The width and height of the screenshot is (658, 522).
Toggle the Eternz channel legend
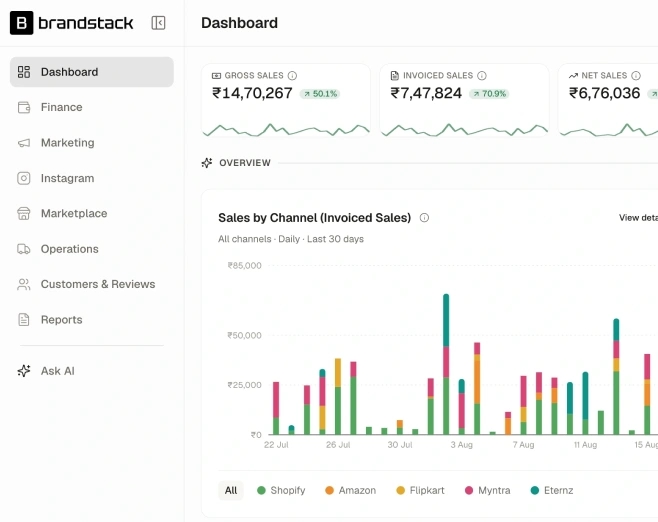(552, 490)
